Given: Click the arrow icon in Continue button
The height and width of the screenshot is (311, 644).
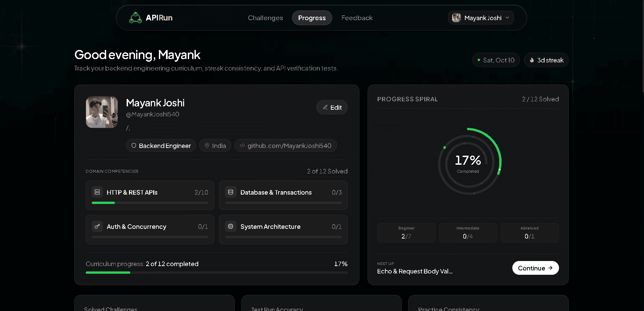Looking at the screenshot, I should (550, 268).
